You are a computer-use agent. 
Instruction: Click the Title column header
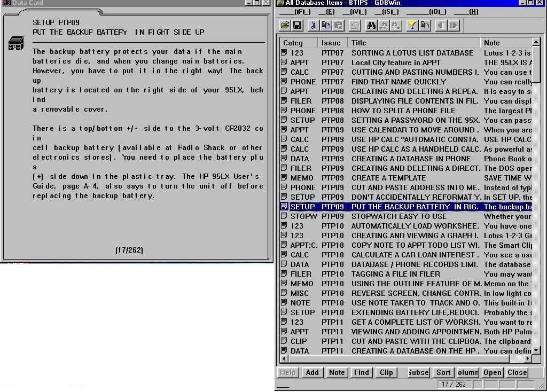point(414,43)
